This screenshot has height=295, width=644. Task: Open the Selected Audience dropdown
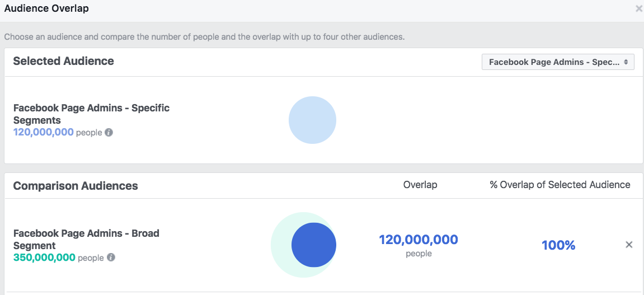558,63
